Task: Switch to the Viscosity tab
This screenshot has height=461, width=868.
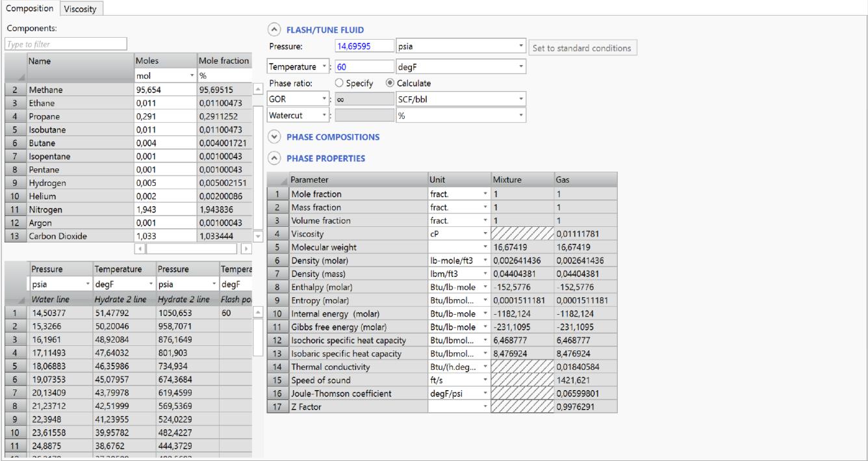Action: pyautogui.click(x=81, y=8)
